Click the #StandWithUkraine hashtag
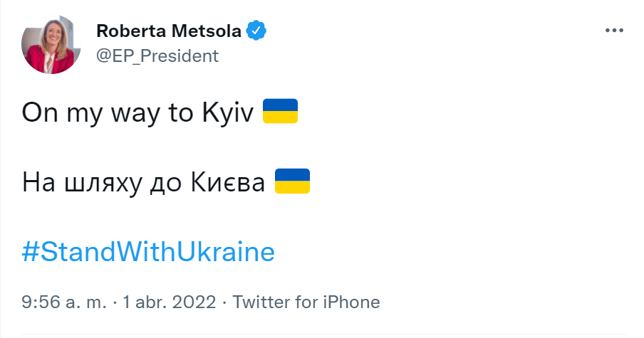Screen dimensions: 644x338 148,253
